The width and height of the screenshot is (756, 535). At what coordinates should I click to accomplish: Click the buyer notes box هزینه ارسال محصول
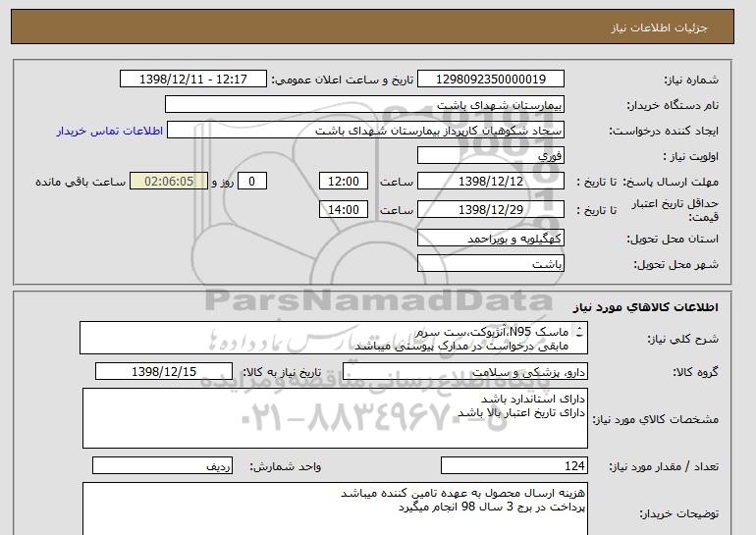[335, 508]
